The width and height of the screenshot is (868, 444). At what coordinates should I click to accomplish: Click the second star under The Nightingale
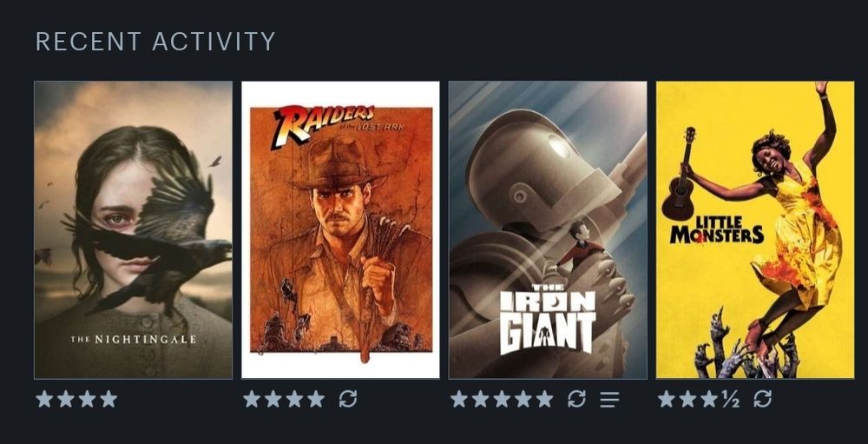tap(66, 399)
